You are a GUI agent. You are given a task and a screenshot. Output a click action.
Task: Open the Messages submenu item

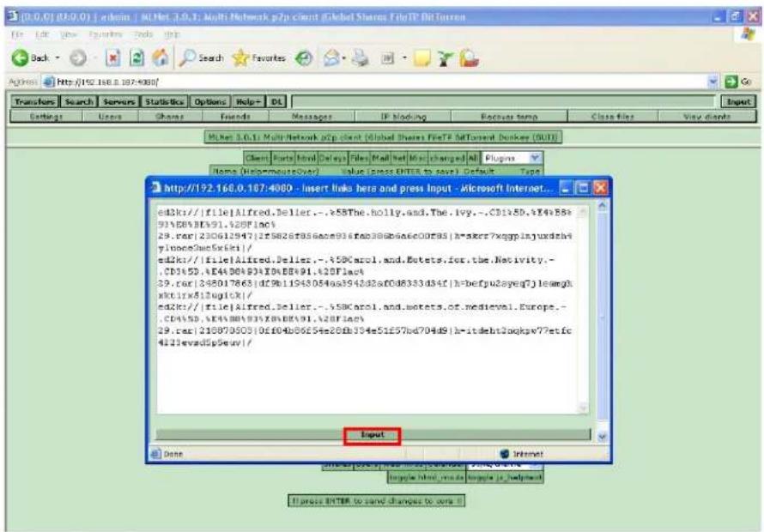pyautogui.click(x=312, y=117)
